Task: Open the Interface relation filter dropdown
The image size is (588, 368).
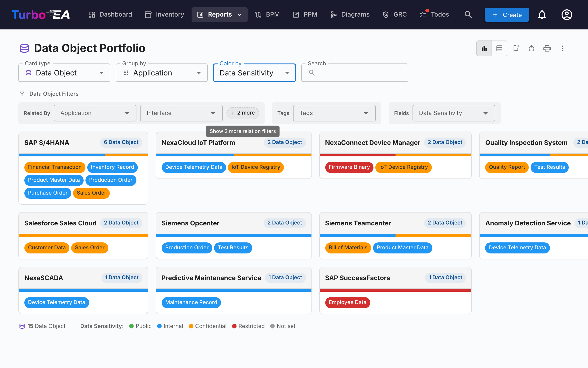Action: 181,113
